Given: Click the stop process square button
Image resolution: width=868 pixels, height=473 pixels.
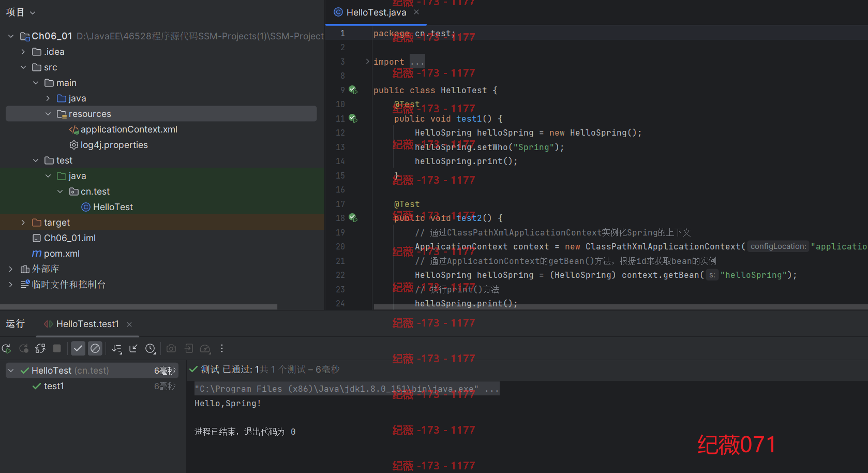Looking at the screenshot, I should (x=57, y=349).
